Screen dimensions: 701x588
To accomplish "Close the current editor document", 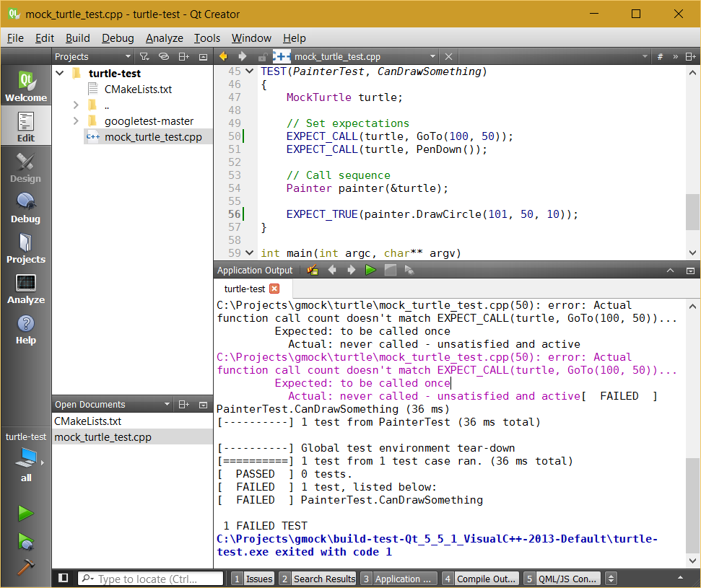I will (x=448, y=57).
